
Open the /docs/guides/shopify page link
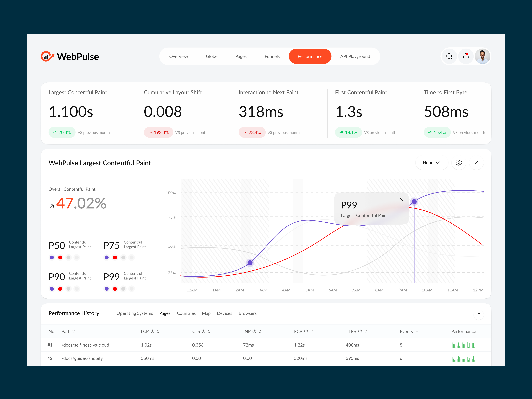pos(82,358)
